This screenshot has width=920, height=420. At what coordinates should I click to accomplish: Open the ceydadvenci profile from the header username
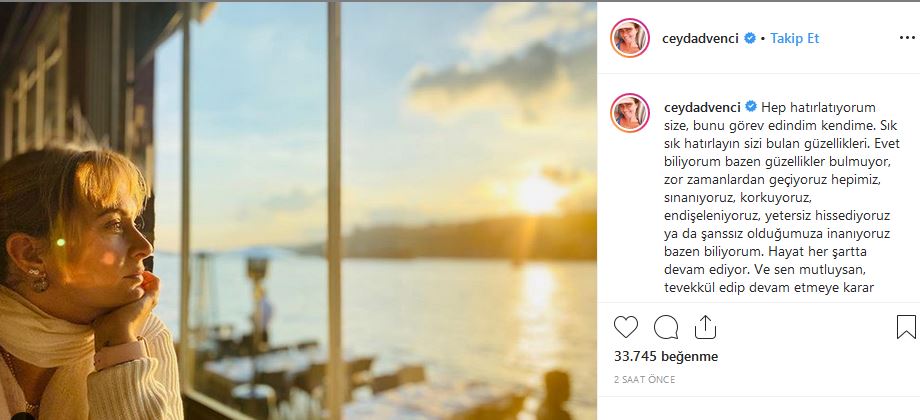pyautogui.click(x=700, y=38)
